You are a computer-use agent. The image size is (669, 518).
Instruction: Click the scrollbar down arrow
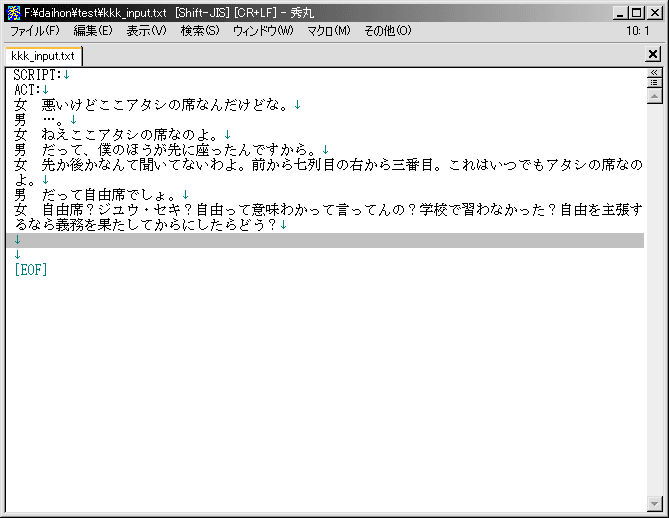point(654,503)
